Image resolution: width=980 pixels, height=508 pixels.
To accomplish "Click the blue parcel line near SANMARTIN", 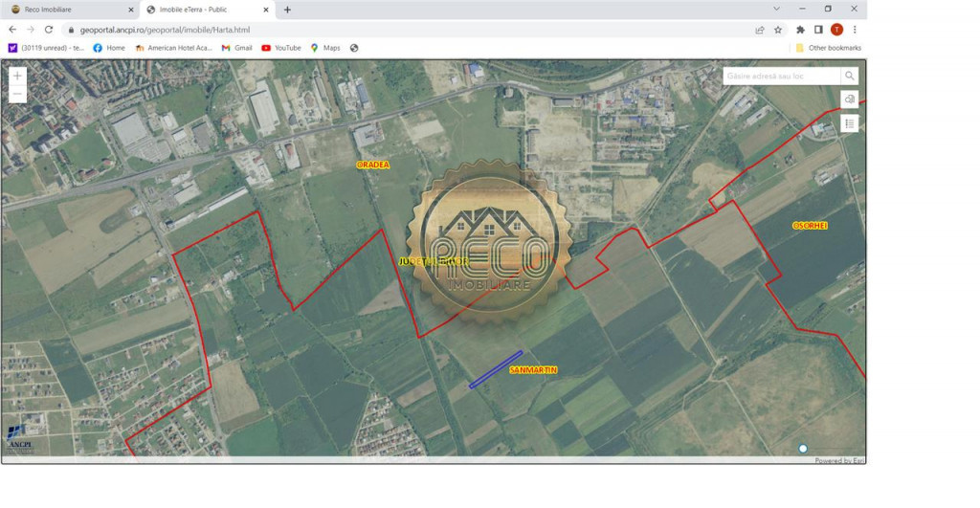I will pyautogui.click(x=496, y=369).
